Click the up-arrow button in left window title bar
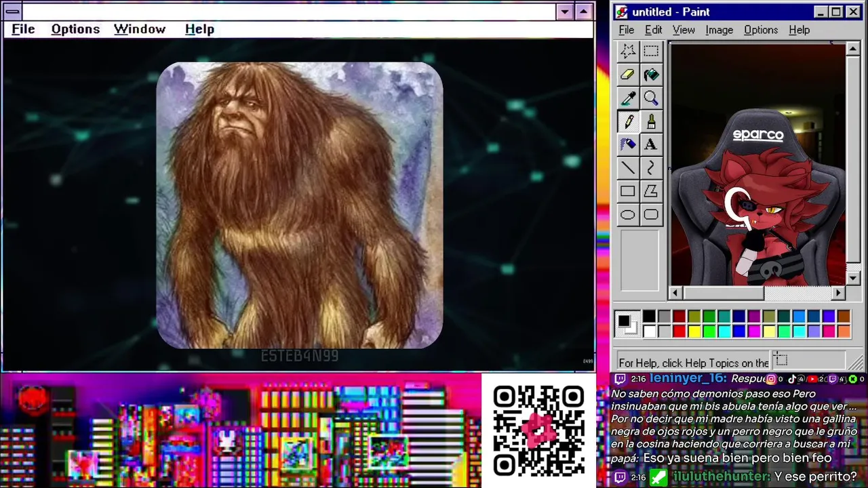 point(584,12)
